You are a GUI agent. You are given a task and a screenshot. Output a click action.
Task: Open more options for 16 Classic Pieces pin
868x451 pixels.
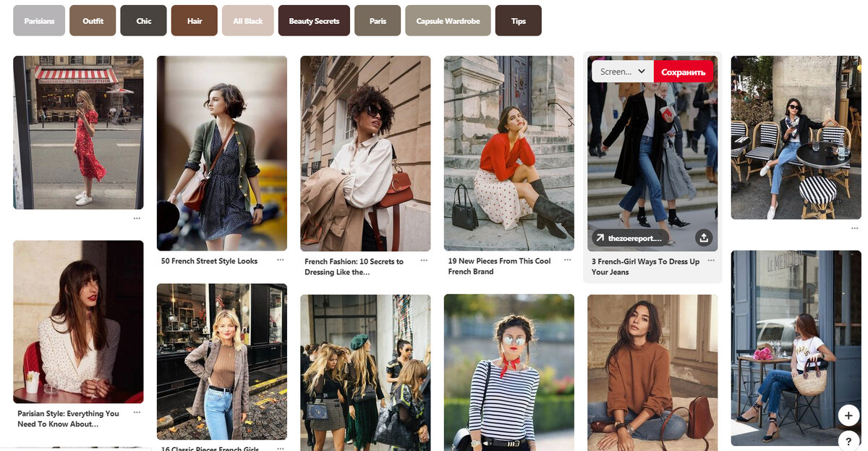(x=281, y=449)
